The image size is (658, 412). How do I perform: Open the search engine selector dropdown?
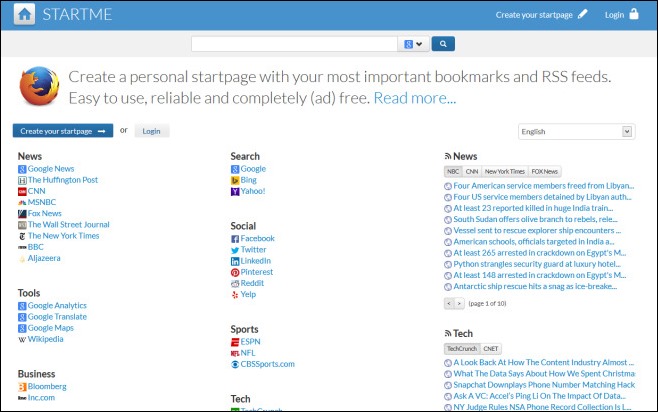click(x=413, y=44)
